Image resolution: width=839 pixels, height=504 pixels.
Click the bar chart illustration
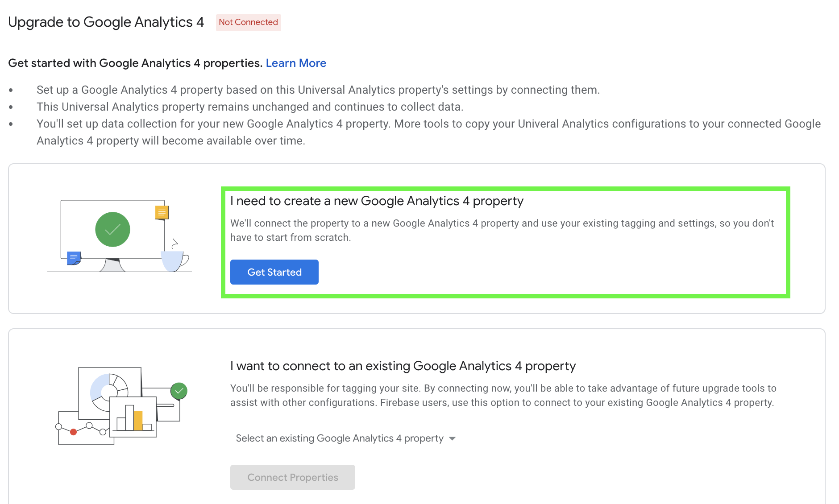133,417
